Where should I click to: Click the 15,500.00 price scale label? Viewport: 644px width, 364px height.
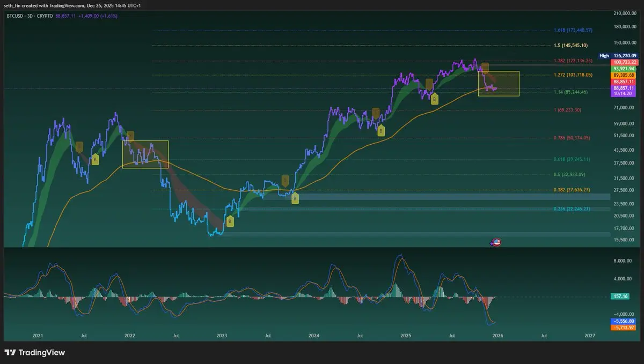pyautogui.click(x=625, y=240)
